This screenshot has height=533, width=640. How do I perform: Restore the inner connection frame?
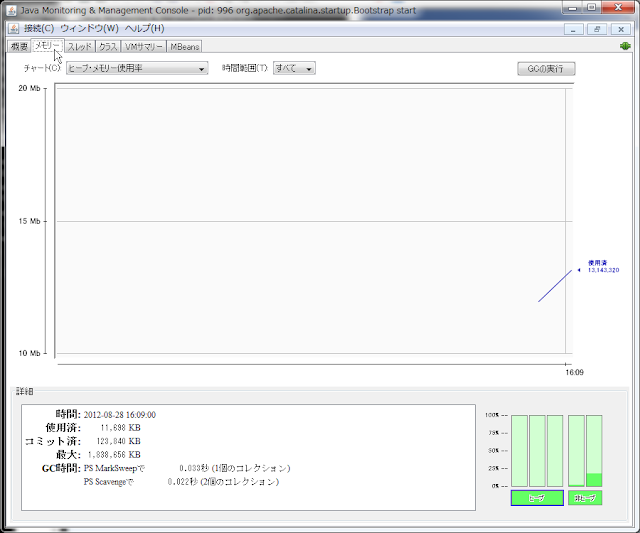click(597, 29)
